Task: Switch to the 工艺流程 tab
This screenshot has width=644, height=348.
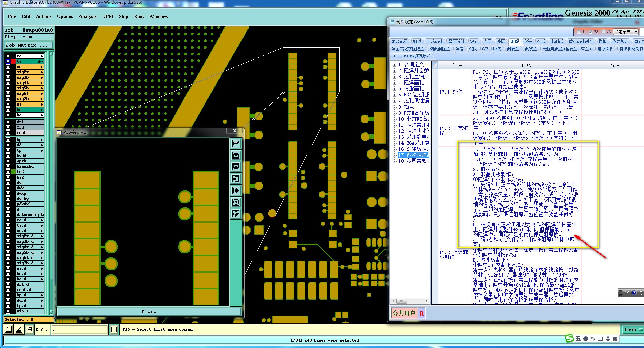Action: point(435,41)
